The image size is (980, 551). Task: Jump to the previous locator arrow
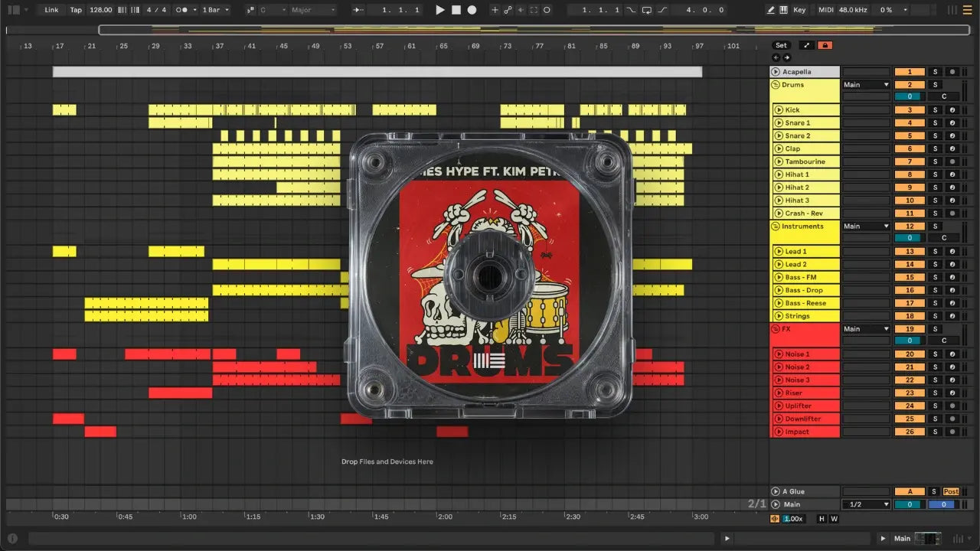point(776,57)
